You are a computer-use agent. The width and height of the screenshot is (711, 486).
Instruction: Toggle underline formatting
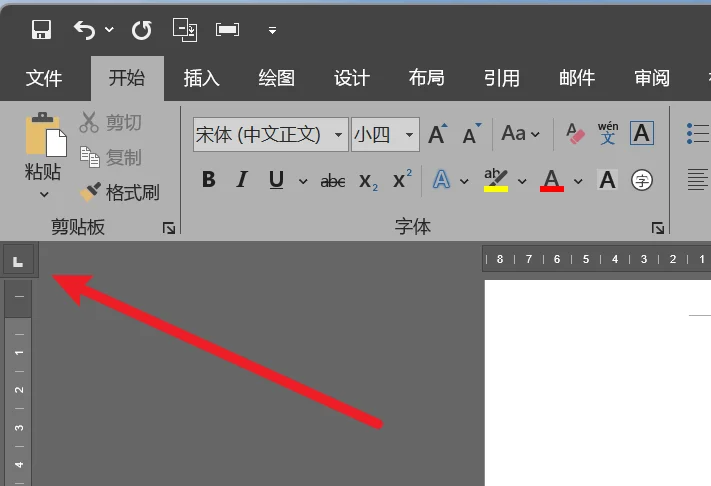pos(276,180)
